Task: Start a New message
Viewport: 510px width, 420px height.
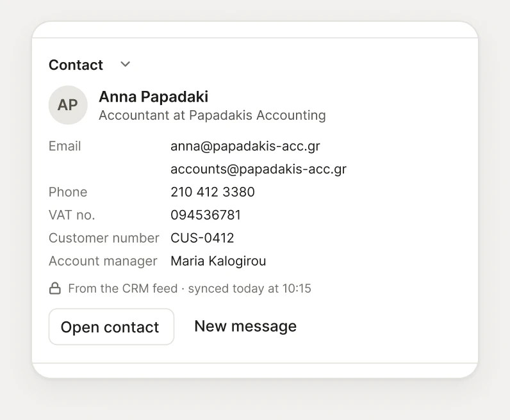Action: (245, 327)
